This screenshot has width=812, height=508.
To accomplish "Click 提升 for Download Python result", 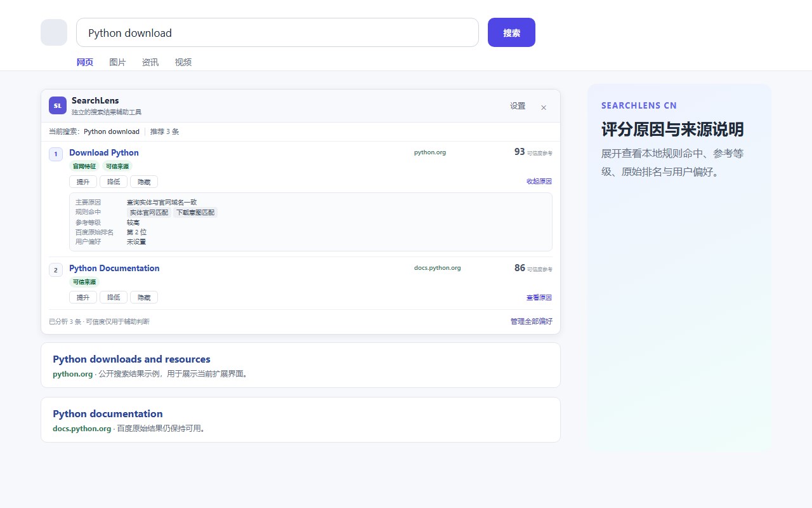I will tap(83, 182).
